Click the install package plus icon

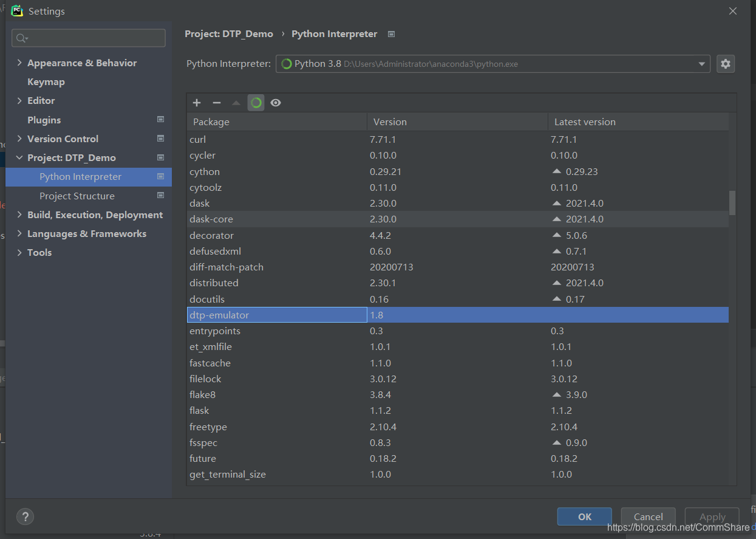click(197, 103)
